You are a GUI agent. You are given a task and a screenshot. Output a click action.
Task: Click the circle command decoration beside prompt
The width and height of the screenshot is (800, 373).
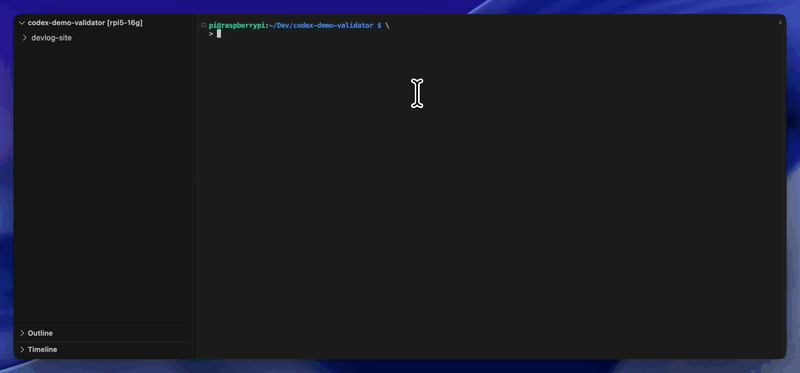point(204,25)
